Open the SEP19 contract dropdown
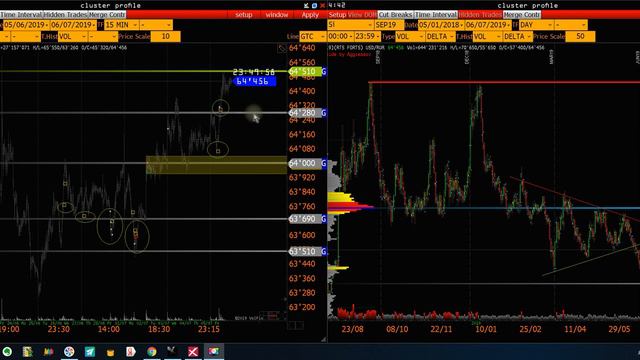 [389, 25]
